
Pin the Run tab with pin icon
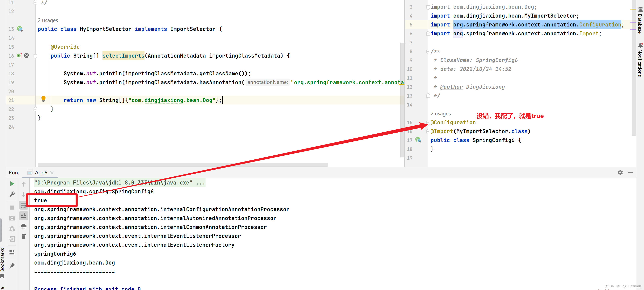pyautogui.click(x=12, y=266)
